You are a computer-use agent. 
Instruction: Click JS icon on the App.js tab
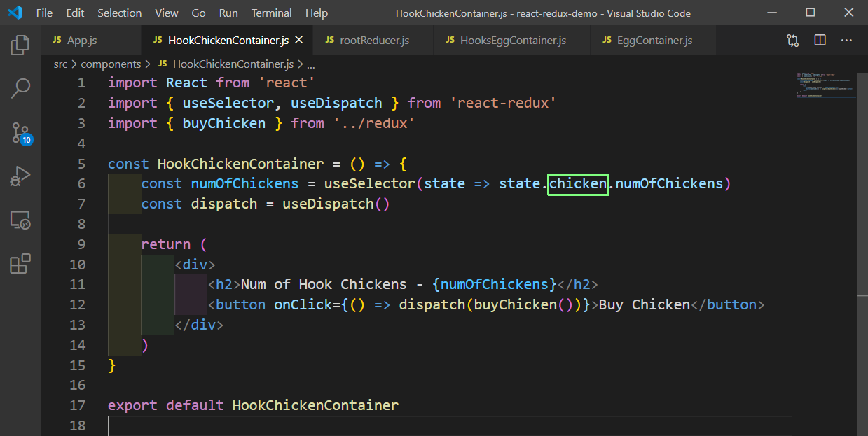(57, 41)
